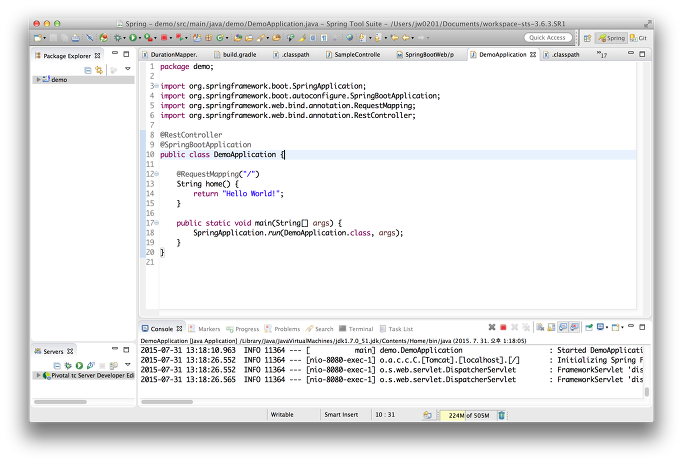Click the Console horizontal scrollbar
The image size is (683, 463).
167,402
